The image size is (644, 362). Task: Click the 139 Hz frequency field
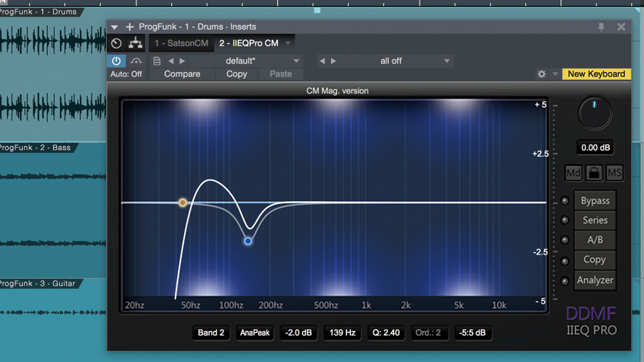coord(342,333)
